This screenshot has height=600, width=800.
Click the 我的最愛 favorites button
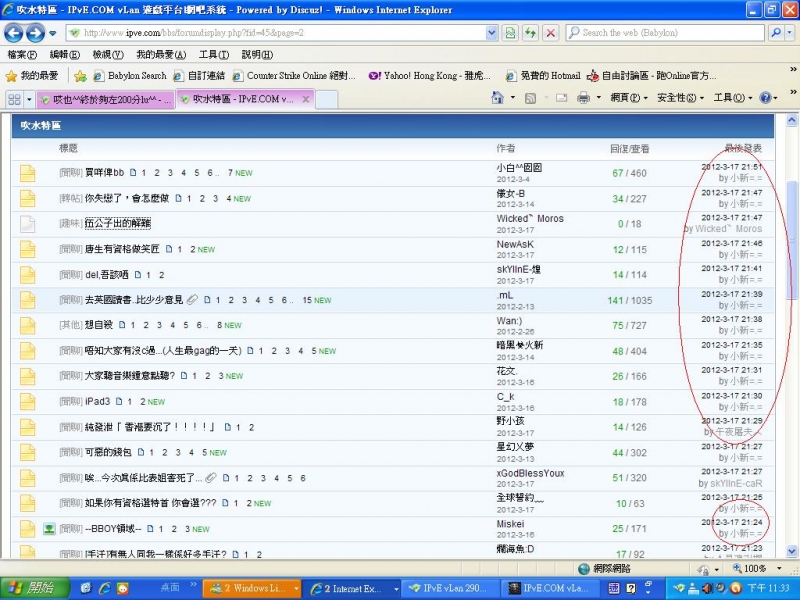32,75
